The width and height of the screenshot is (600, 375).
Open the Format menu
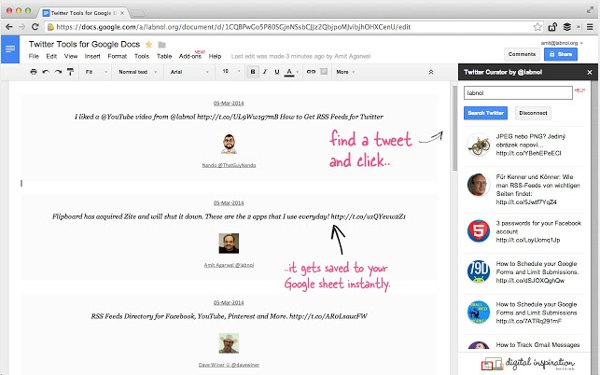tap(117, 56)
